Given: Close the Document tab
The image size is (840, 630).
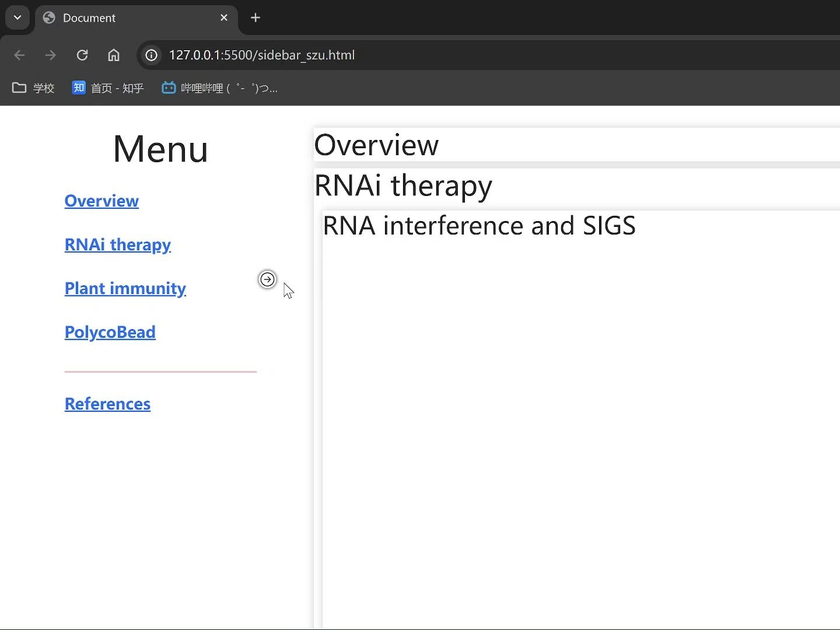Looking at the screenshot, I should click(224, 17).
